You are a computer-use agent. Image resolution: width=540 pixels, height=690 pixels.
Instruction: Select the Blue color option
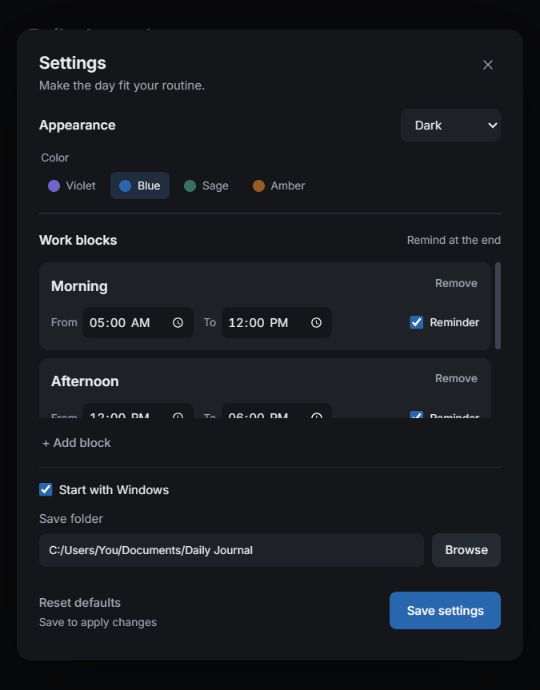tap(140, 186)
